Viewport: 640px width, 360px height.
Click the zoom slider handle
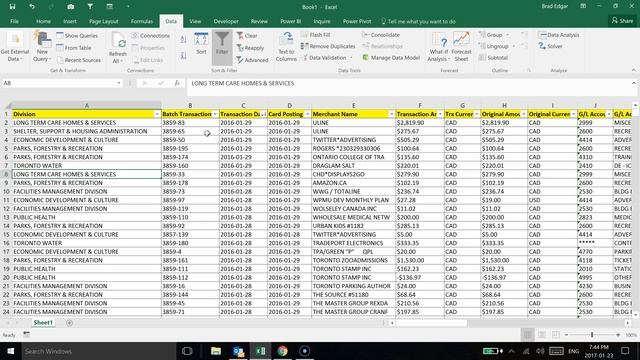592,335
